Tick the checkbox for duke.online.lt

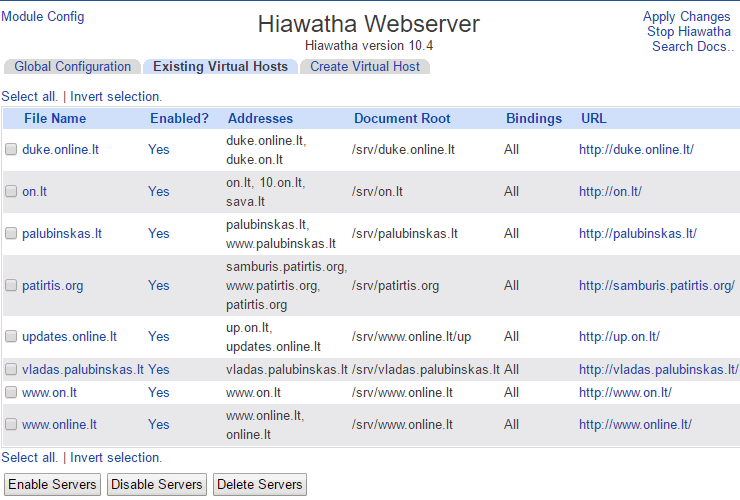click(x=11, y=150)
